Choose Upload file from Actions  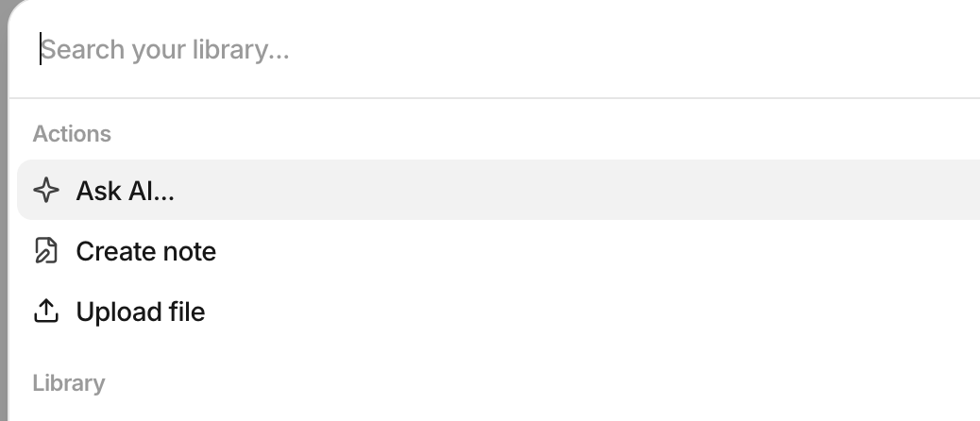pyautogui.click(x=498, y=312)
